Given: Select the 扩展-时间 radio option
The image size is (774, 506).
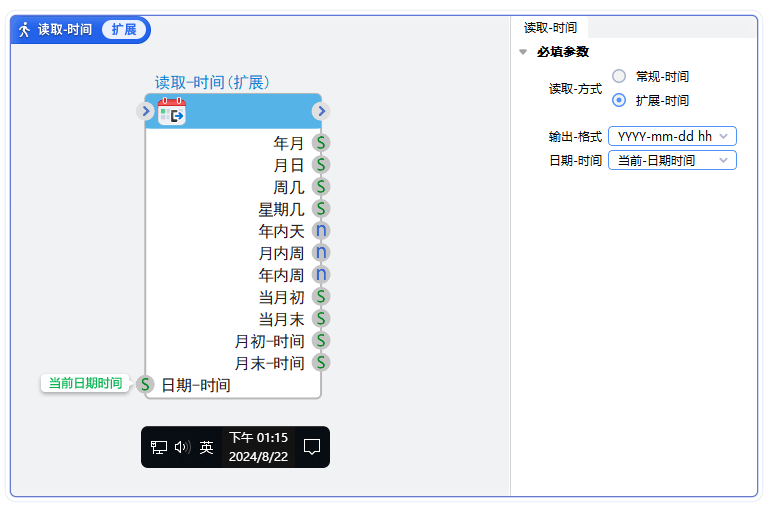Looking at the screenshot, I should point(619,100).
